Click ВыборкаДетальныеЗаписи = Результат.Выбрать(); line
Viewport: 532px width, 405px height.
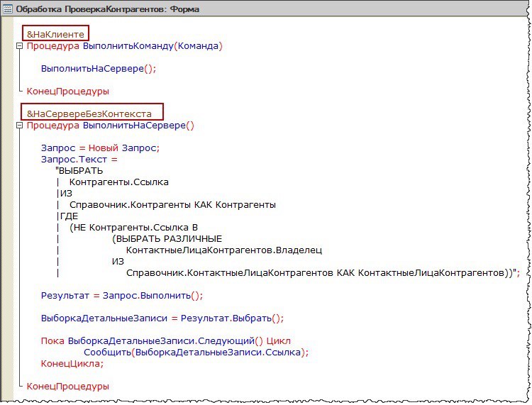(162, 318)
